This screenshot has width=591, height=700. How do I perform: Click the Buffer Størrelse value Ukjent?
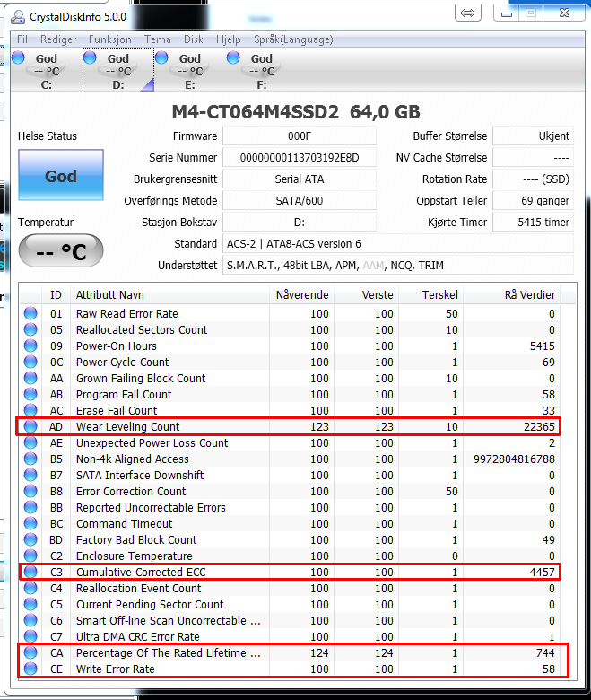pyautogui.click(x=533, y=136)
